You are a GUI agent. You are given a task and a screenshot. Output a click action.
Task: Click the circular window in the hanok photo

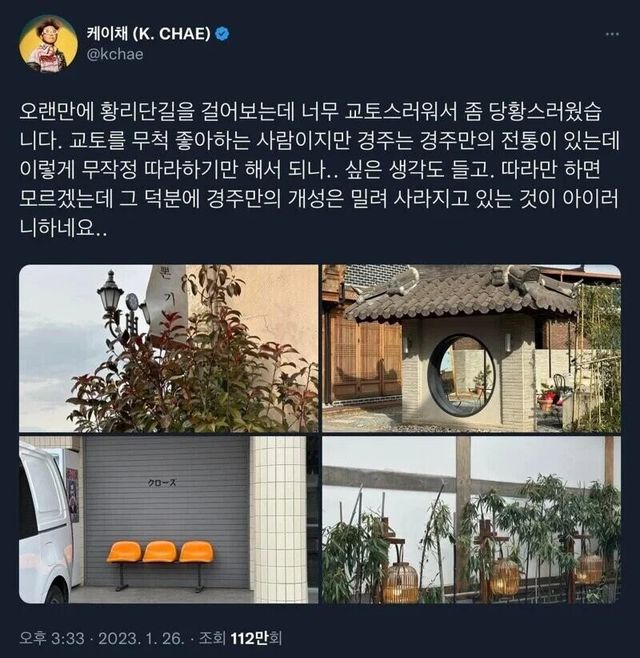(x=461, y=375)
